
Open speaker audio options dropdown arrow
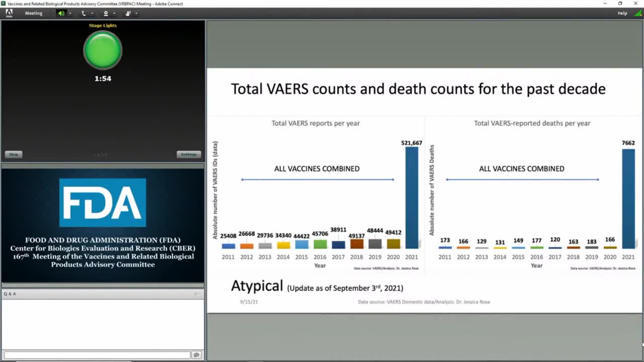click(x=70, y=14)
